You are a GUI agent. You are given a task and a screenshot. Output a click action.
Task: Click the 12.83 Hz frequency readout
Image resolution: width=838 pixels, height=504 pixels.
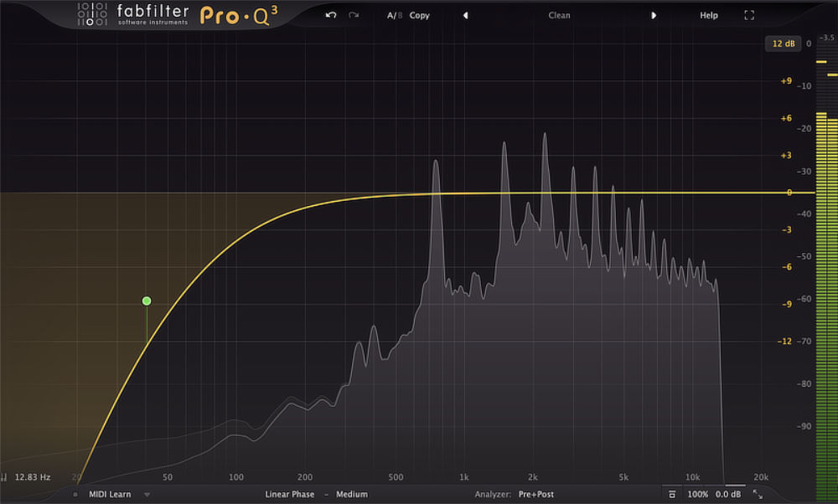pos(33,477)
